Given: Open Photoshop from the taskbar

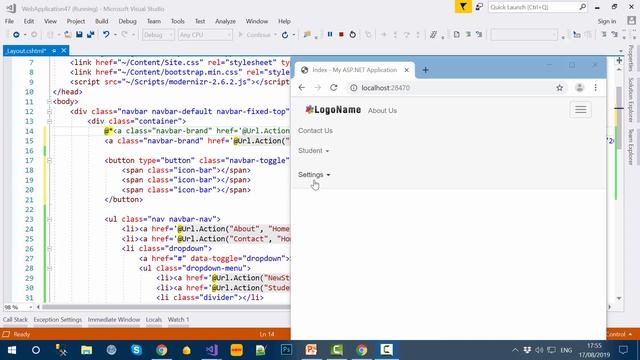Looking at the screenshot, I should 287,350.
